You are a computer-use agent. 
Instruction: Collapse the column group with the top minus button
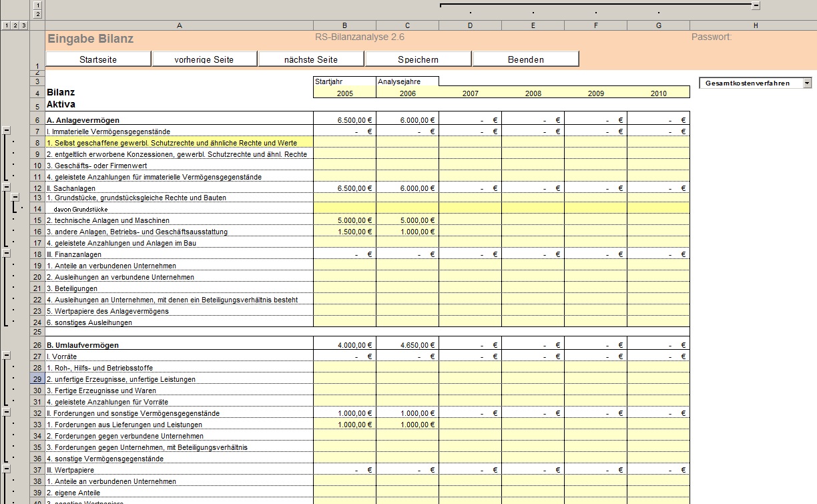point(756,5)
